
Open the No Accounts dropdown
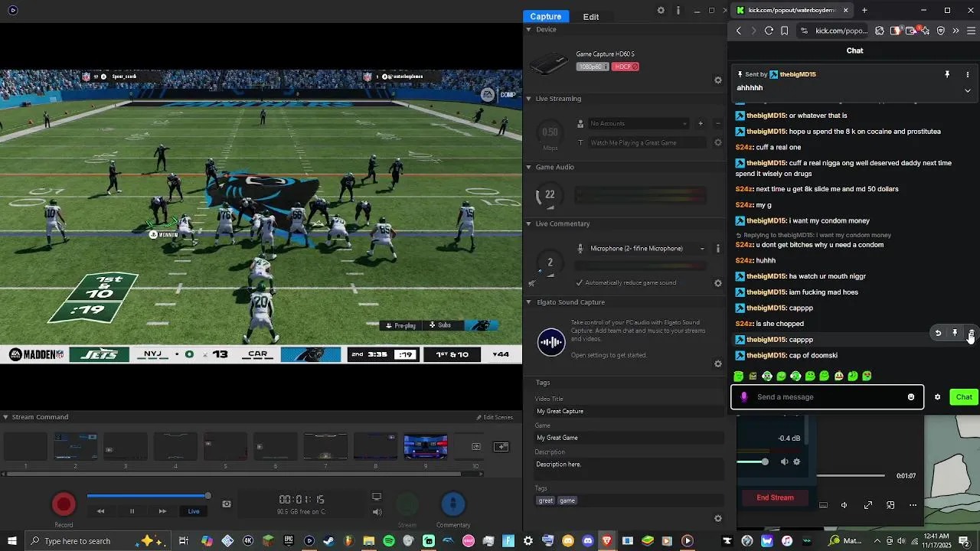tap(638, 123)
